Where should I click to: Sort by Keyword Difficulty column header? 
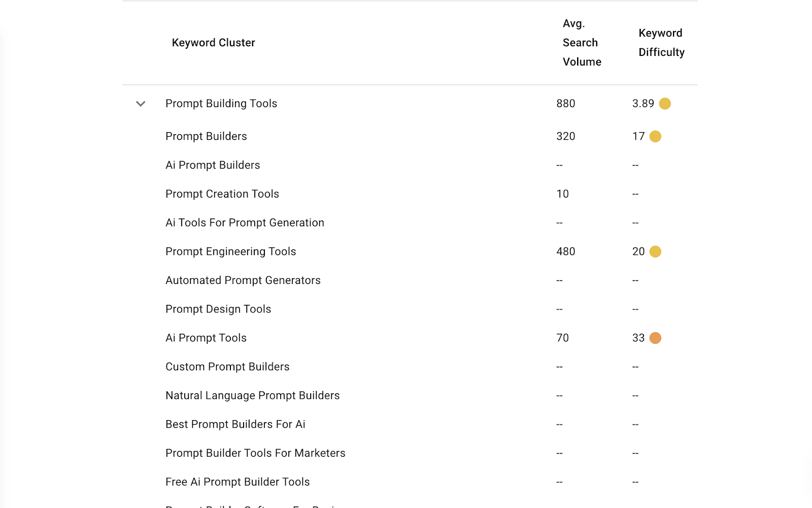point(661,43)
